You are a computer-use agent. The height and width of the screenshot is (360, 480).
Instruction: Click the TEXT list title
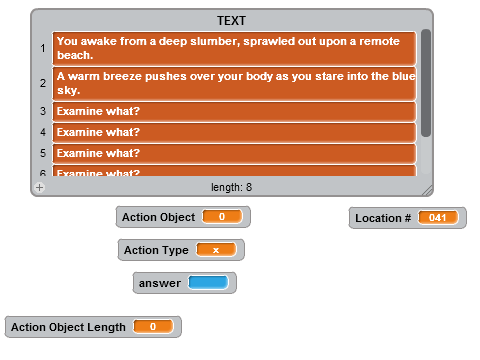point(231,21)
